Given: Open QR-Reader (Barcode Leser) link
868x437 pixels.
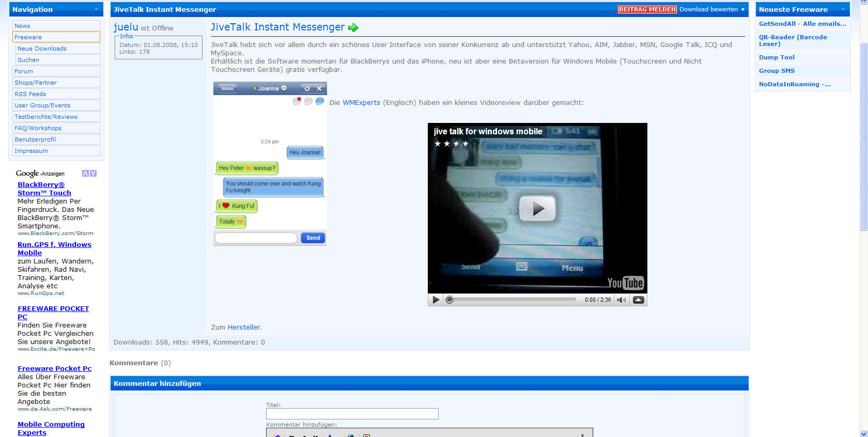Looking at the screenshot, I should point(793,40).
